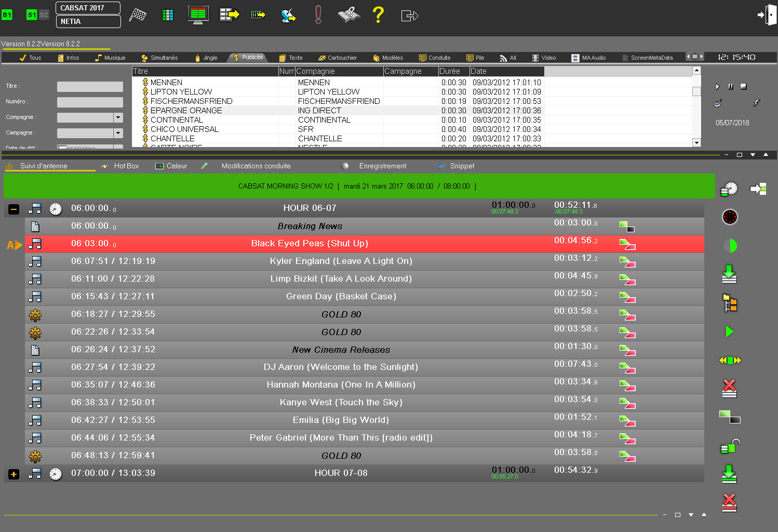Switch to the Musique tab
This screenshot has height=532, width=778.
coord(110,58)
